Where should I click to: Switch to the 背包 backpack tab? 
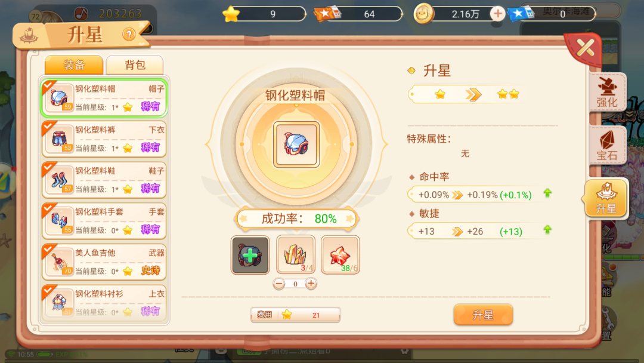coord(135,65)
